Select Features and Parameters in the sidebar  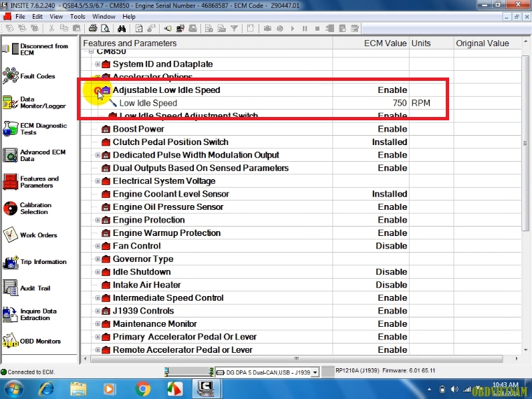pos(31,182)
